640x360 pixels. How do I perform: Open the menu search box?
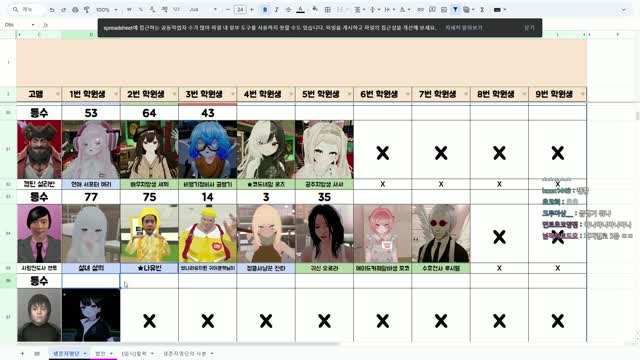pos(26,9)
